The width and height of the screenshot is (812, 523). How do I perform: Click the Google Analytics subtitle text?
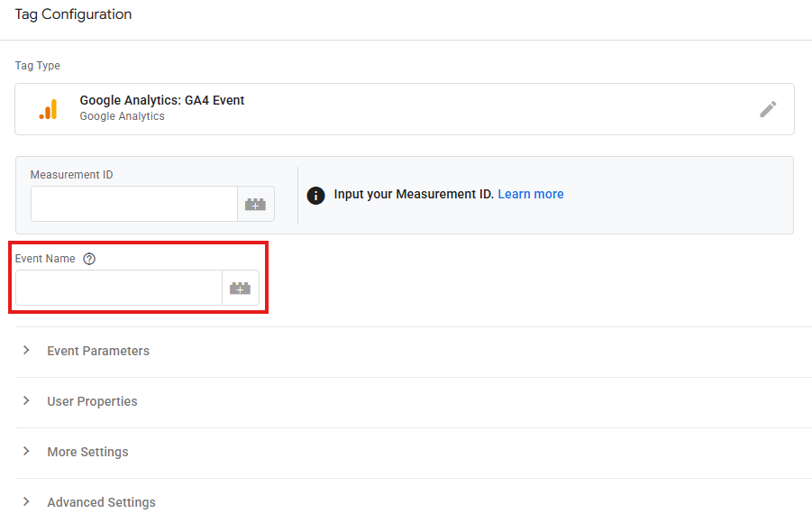click(123, 116)
